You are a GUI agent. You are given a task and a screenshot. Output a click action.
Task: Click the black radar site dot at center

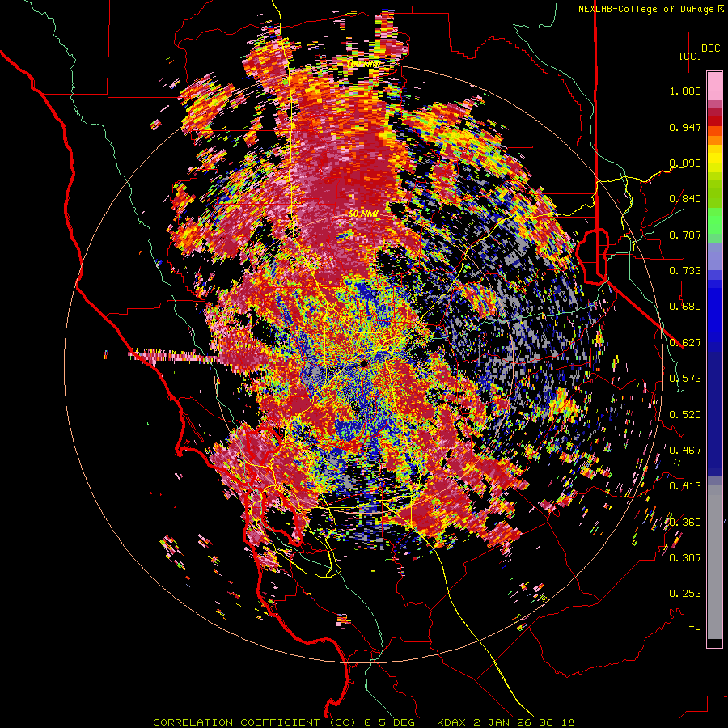point(364,362)
